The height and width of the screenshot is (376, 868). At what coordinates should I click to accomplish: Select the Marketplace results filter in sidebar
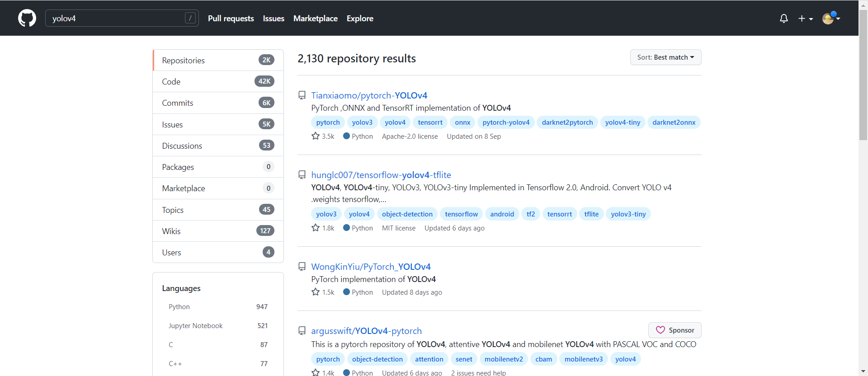pos(218,188)
